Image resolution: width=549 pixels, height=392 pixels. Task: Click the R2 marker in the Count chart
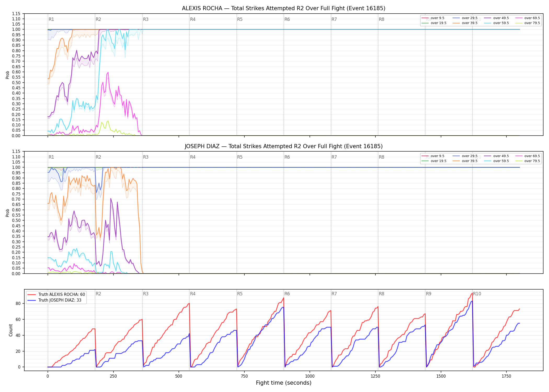tap(98, 294)
